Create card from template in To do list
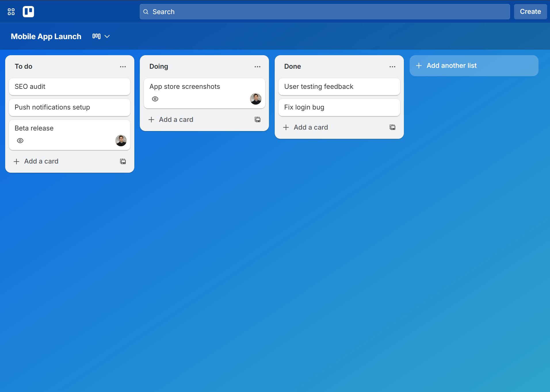Viewport: 550px width, 392px height. click(x=123, y=161)
